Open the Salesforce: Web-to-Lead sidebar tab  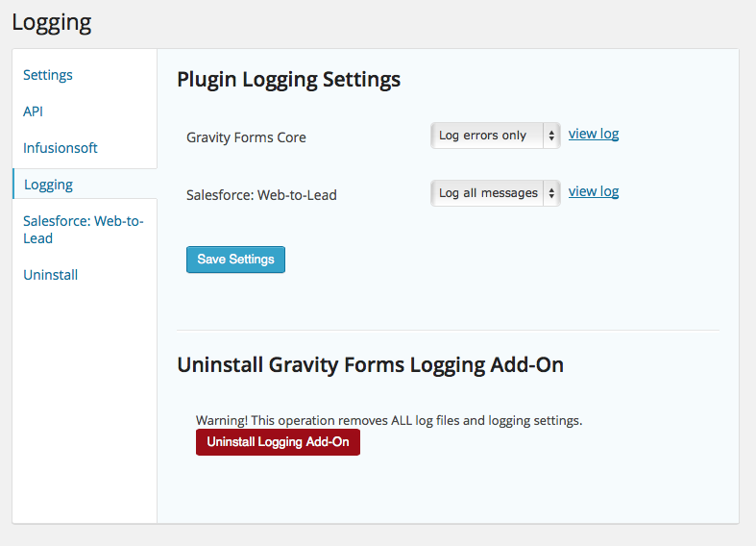[83, 230]
